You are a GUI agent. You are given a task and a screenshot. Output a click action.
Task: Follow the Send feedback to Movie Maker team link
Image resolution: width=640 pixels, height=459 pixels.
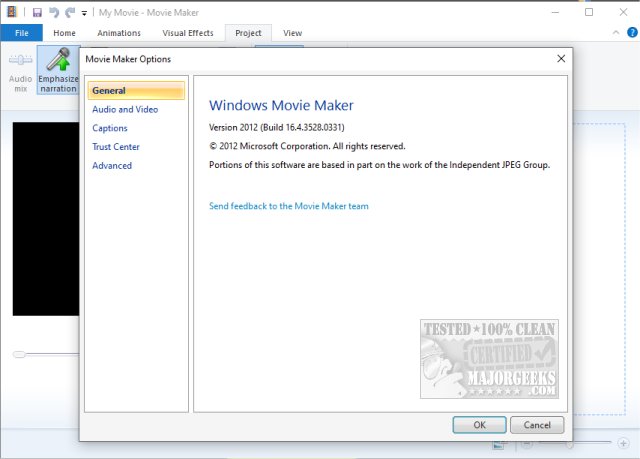coord(289,206)
